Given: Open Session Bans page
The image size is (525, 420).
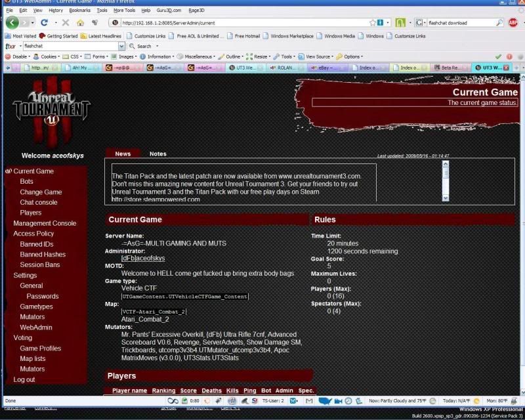Looking at the screenshot, I should click(40, 264).
